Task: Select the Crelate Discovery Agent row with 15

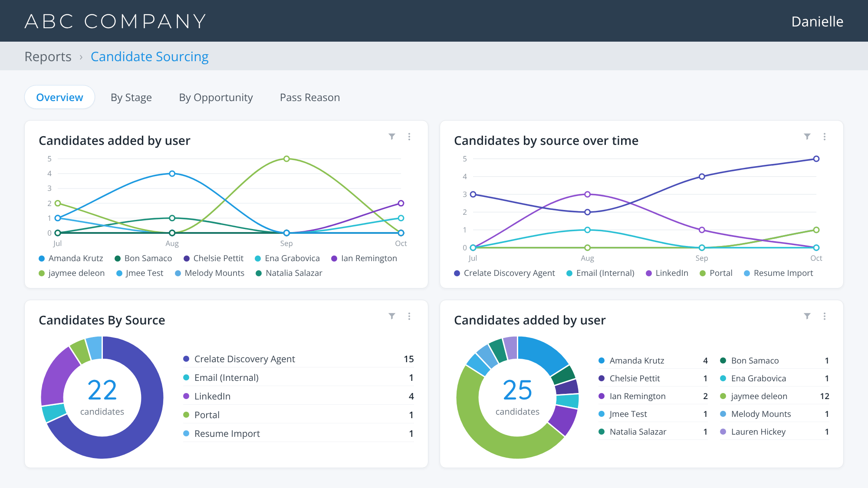Action: click(x=299, y=359)
